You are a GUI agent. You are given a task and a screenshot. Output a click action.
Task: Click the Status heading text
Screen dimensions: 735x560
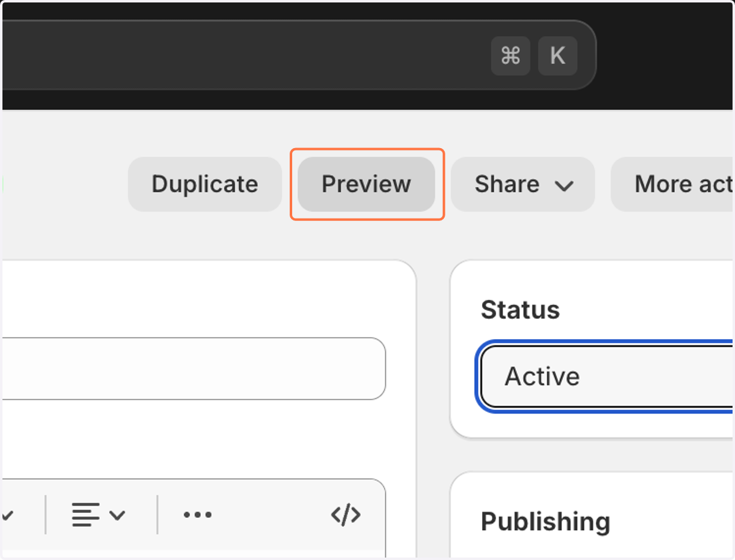pyautogui.click(x=520, y=310)
